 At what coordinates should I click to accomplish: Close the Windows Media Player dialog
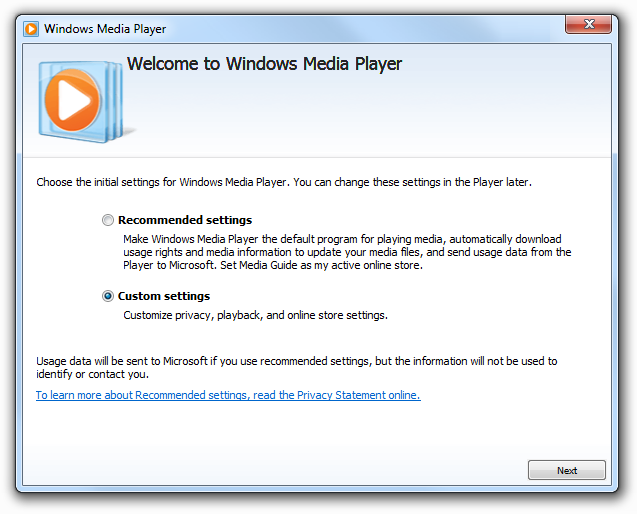tap(588, 24)
